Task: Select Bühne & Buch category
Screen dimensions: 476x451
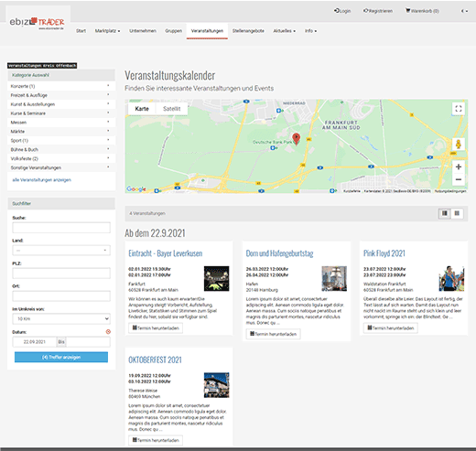Action: coord(61,149)
